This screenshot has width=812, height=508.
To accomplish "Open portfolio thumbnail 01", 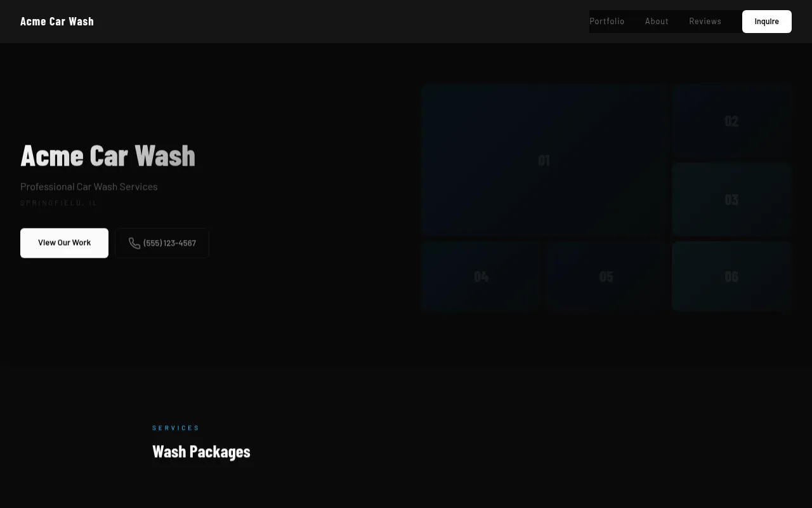I will tap(543, 160).
